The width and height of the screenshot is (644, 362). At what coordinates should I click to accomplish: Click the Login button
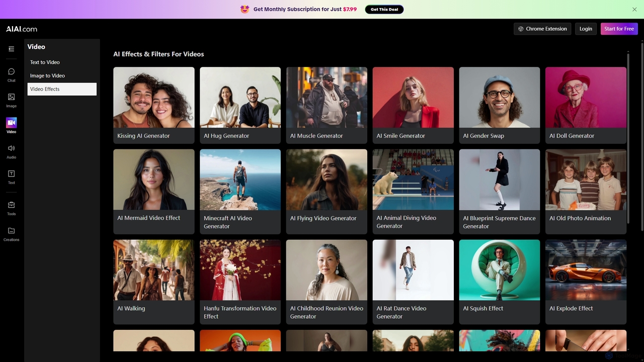coord(586,29)
